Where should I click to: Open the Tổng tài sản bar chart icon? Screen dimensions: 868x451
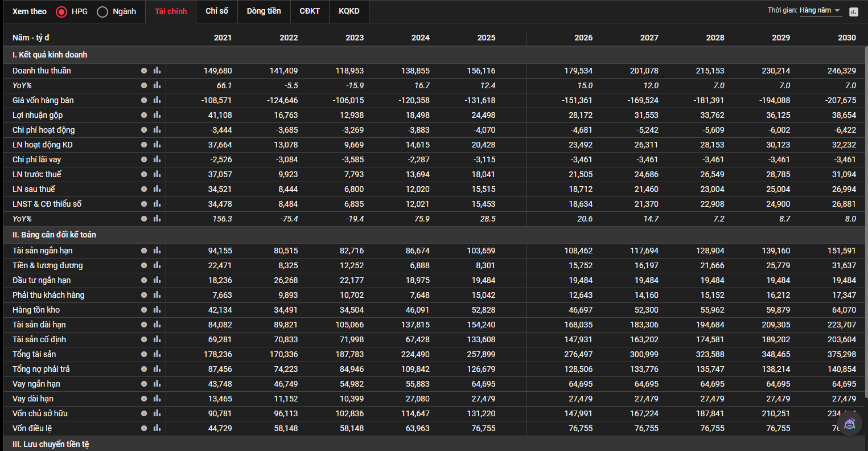[x=157, y=354]
